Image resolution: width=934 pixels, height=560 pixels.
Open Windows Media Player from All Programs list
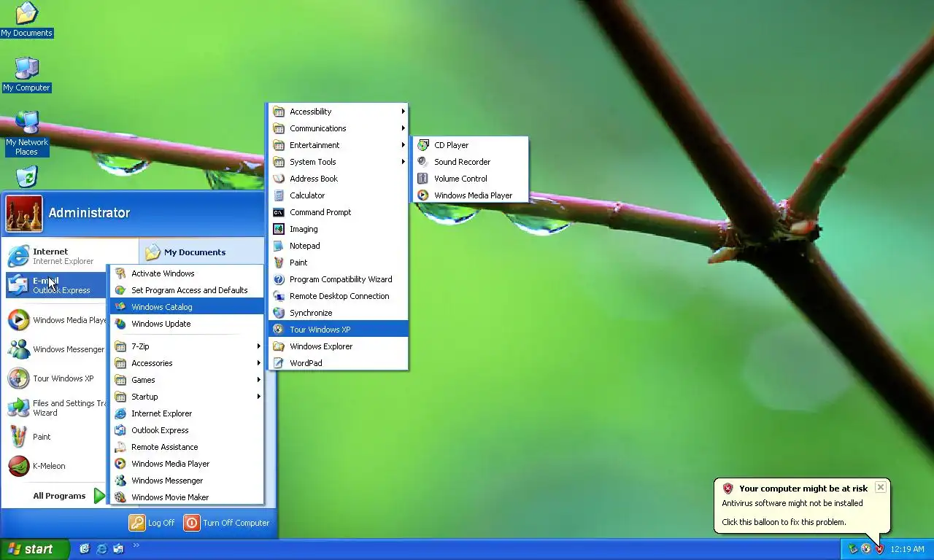pyautogui.click(x=187, y=464)
